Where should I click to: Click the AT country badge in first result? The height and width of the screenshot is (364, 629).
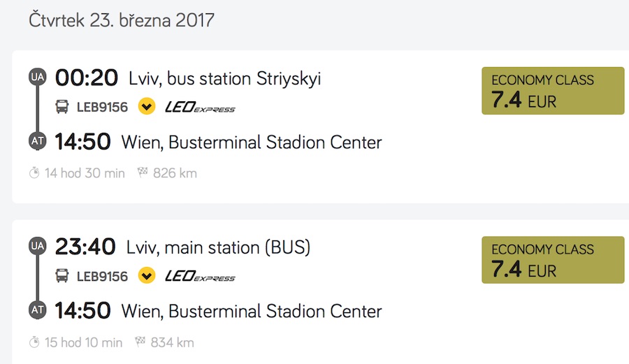pyautogui.click(x=37, y=141)
